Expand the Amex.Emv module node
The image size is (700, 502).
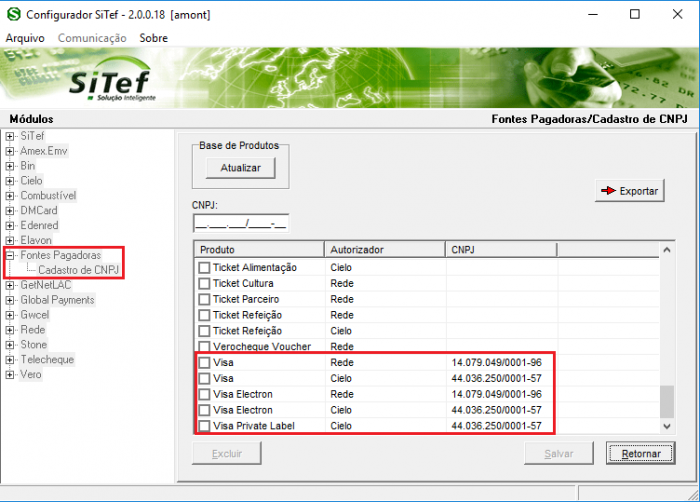coord(9,151)
